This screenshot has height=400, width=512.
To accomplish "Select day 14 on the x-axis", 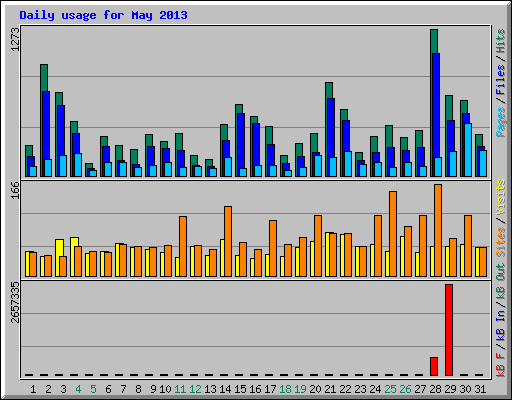I will (x=225, y=389).
